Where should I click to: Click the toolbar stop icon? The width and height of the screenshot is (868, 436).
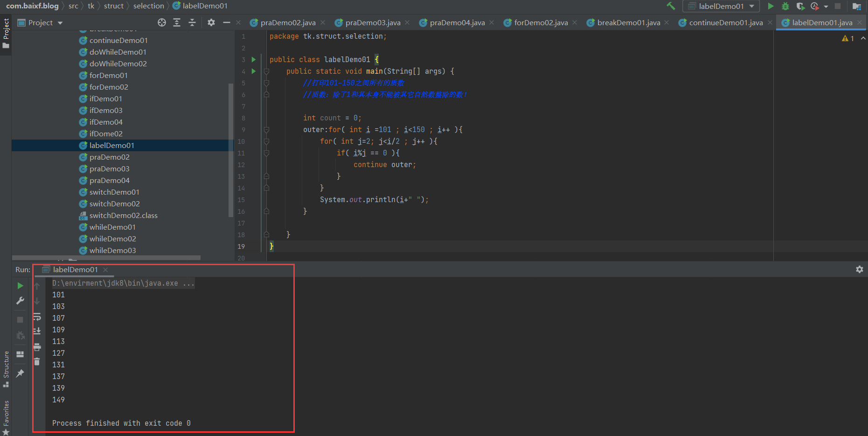coord(838,6)
